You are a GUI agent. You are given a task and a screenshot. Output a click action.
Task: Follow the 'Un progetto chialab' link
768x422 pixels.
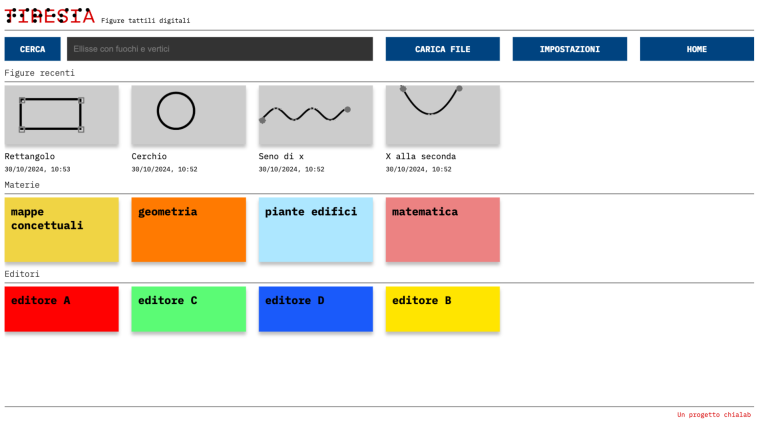click(713, 414)
